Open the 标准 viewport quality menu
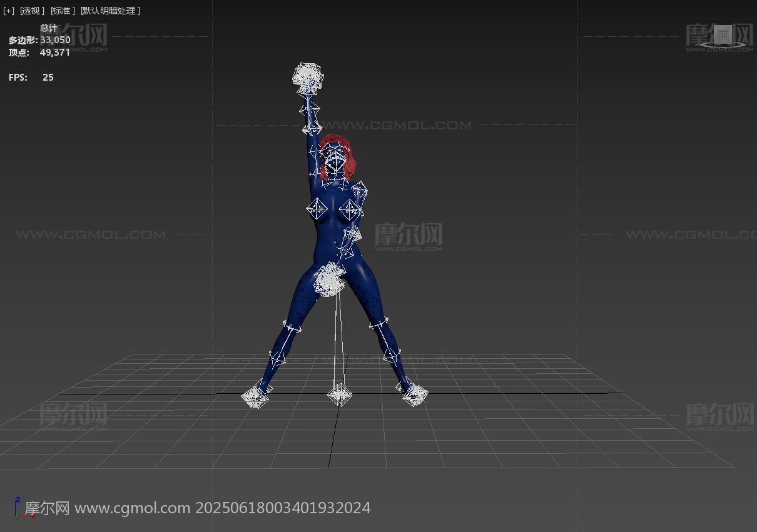This screenshot has height=532, width=757. tap(61, 11)
